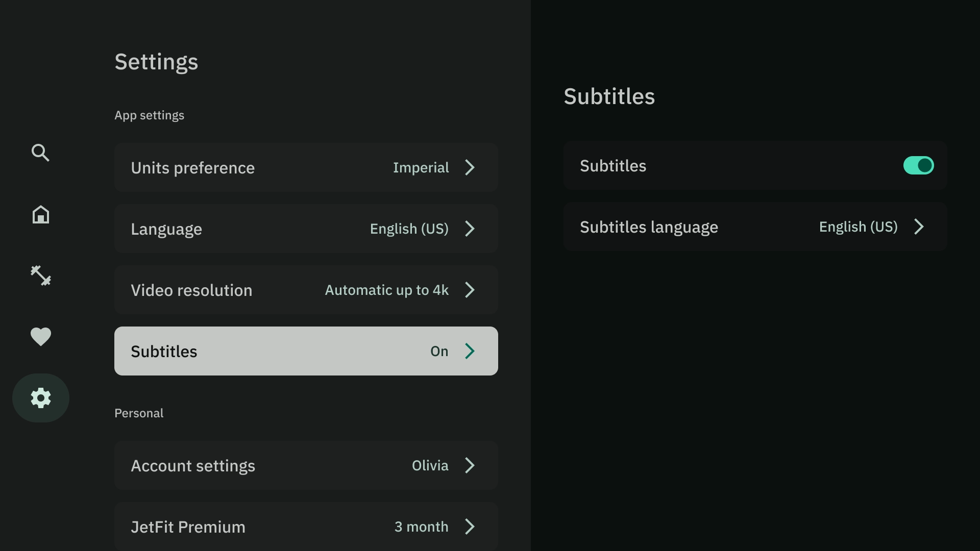Toggle Subtitles on or off
Screen dimensions: 980x551
(919, 165)
